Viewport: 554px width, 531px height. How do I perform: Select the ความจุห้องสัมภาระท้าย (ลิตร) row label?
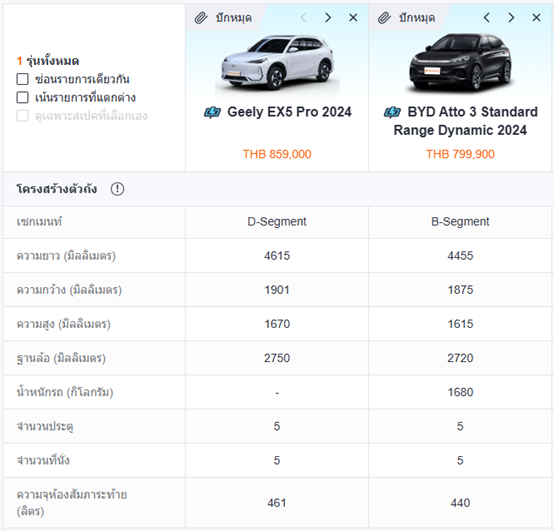click(72, 503)
